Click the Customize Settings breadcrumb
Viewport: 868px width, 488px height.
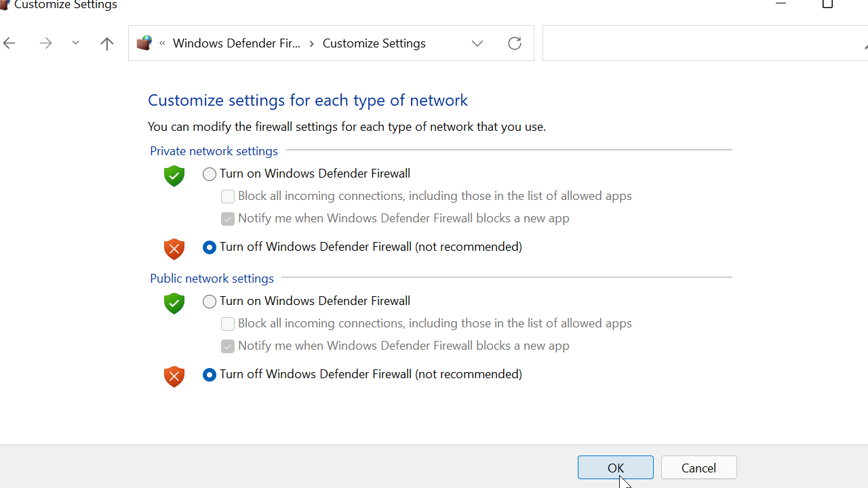tap(374, 43)
